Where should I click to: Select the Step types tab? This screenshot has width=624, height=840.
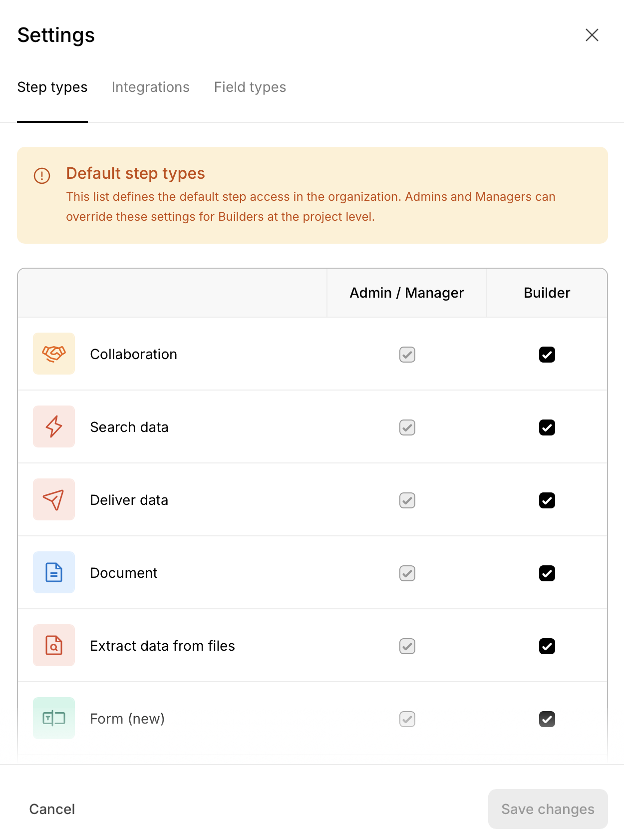[52, 87]
